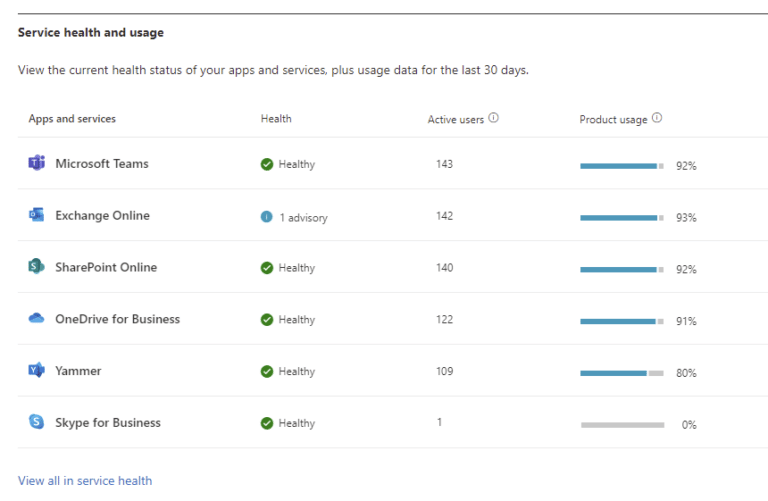Screen dimensions: 768x501
Task: Click the Skype for Business usage bar
Action: 621,425
